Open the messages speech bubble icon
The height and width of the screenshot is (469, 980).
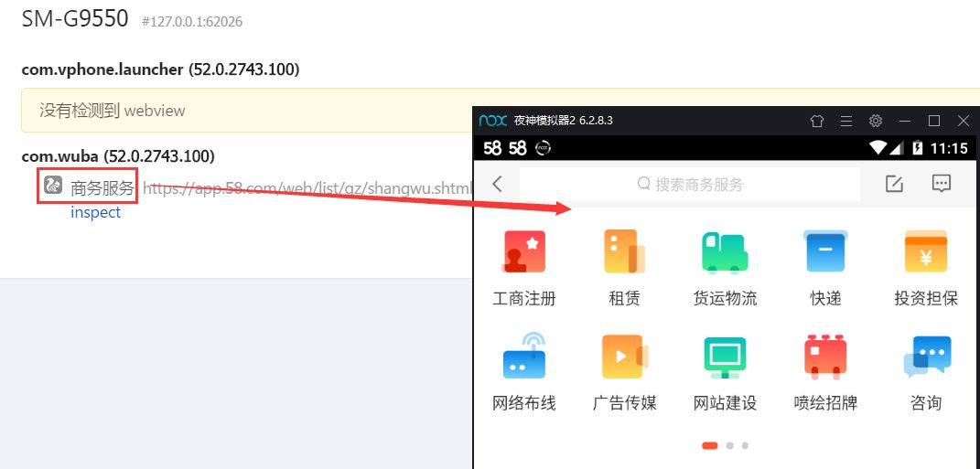pos(942,183)
